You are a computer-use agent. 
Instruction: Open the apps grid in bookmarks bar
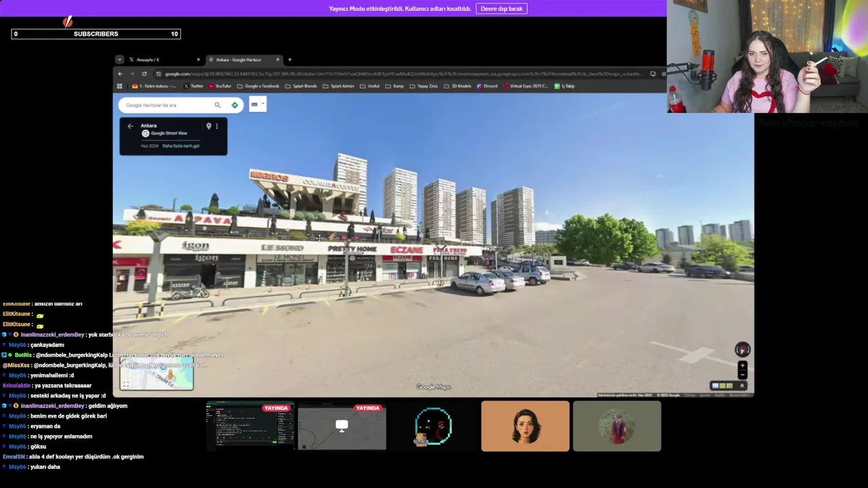pyautogui.click(x=120, y=86)
